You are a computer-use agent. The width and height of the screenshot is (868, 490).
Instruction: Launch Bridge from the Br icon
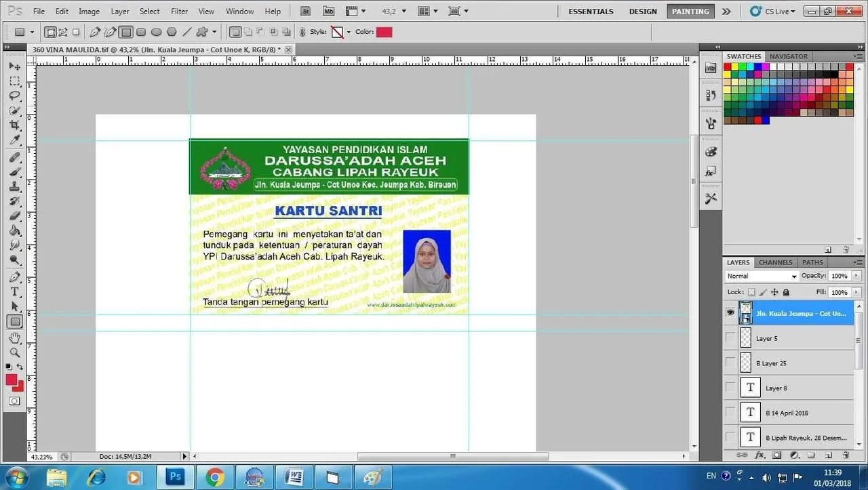coord(306,12)
